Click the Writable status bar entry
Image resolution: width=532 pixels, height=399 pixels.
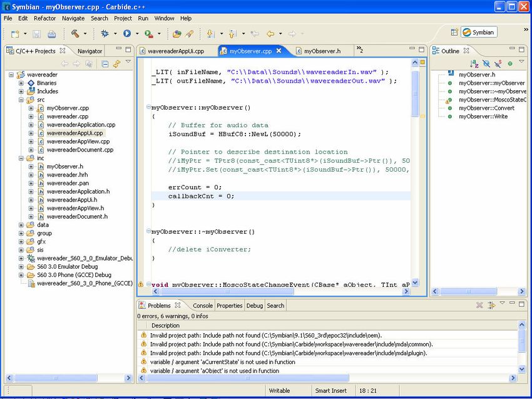[279, 390]
